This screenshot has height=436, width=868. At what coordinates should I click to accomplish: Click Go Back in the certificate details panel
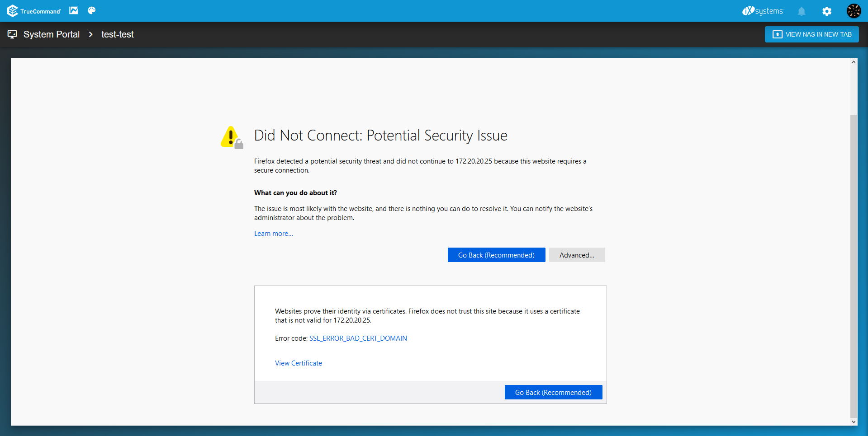click(553, 392)
